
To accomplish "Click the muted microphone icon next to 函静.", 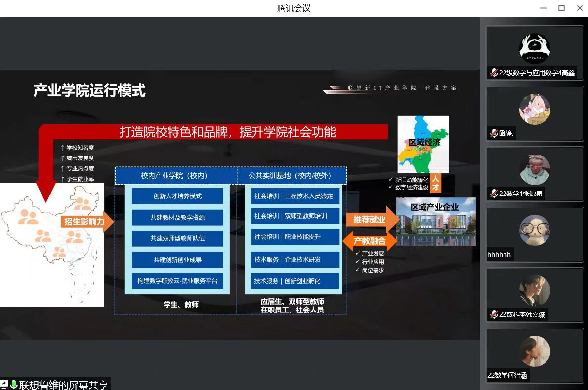I will 493,133.
